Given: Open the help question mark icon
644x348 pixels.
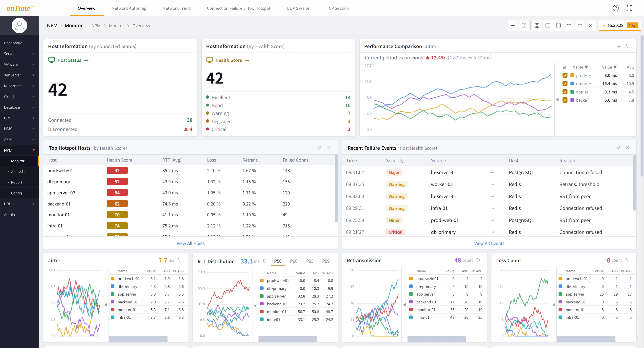Looking at the screenshot, I should pos(616,8).
